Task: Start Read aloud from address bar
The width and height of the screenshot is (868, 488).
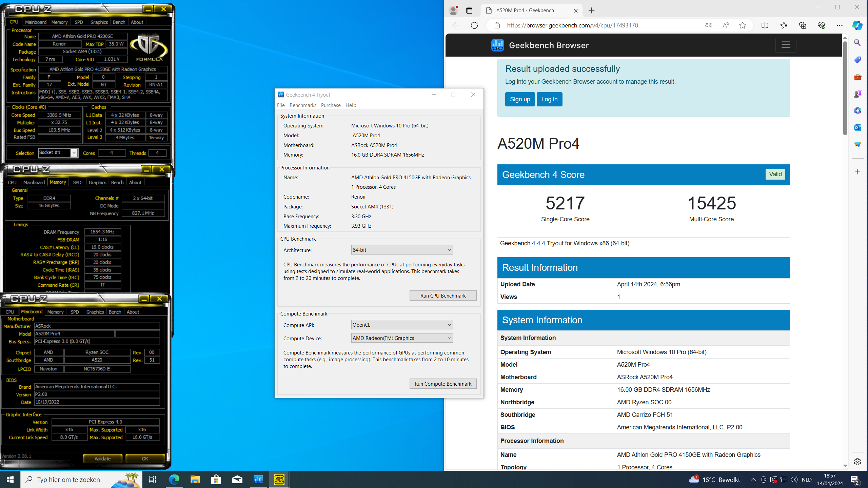Action: pyautogui.click(x=726, y=25)
